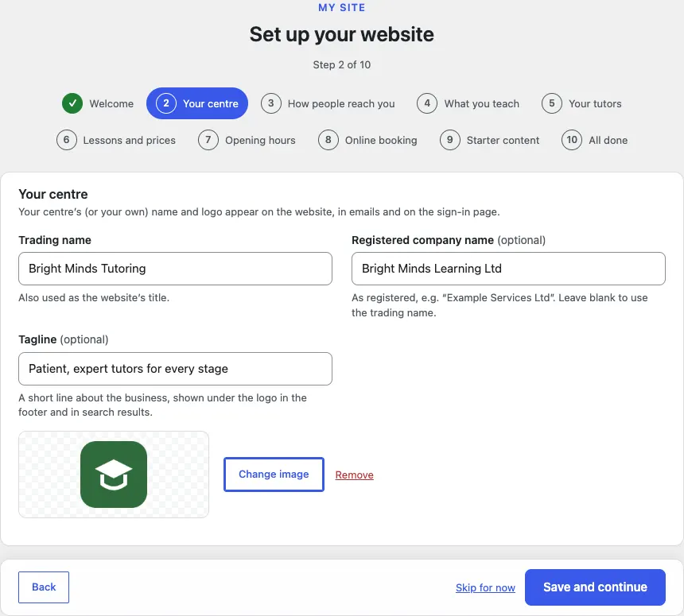Viewport: 684px width, 616px height.
Task: Remove the uploaded logo via Remove link
Action: coord(354,475)
